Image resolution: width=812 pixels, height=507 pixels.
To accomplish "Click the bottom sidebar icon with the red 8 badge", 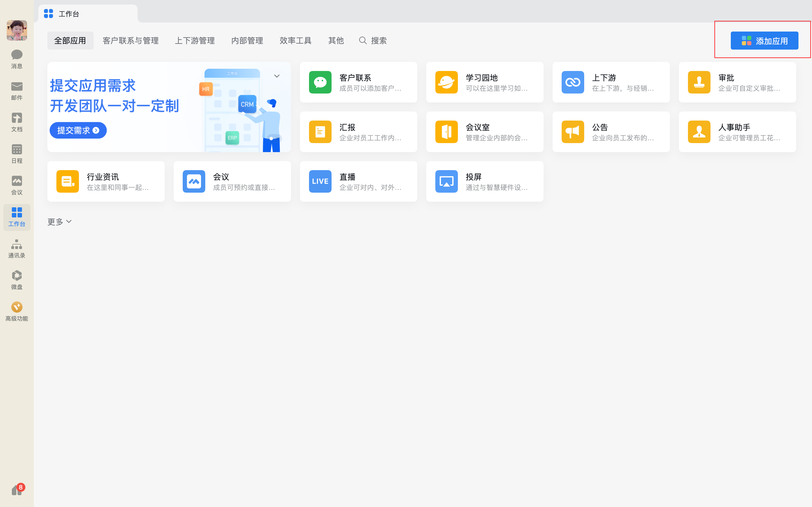I will [x=17, y=490].
